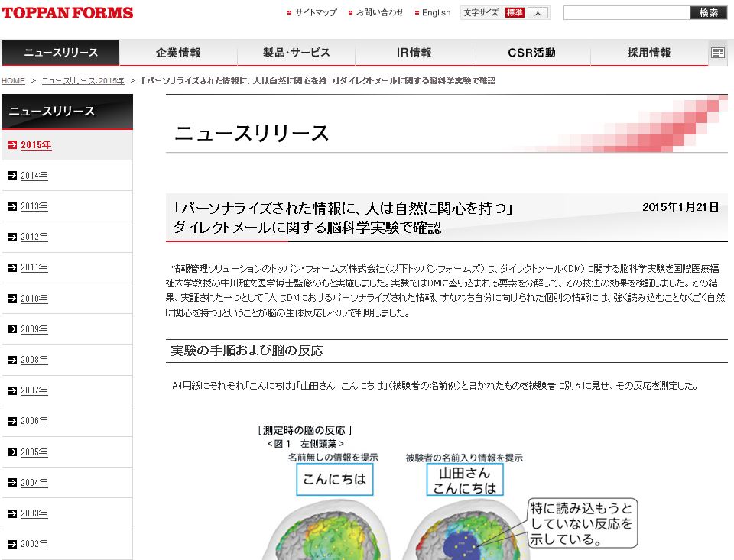Viewport: 734px width, 560px height.
Task: Select 2014年 in the sidebar
Action: point(34,176)
